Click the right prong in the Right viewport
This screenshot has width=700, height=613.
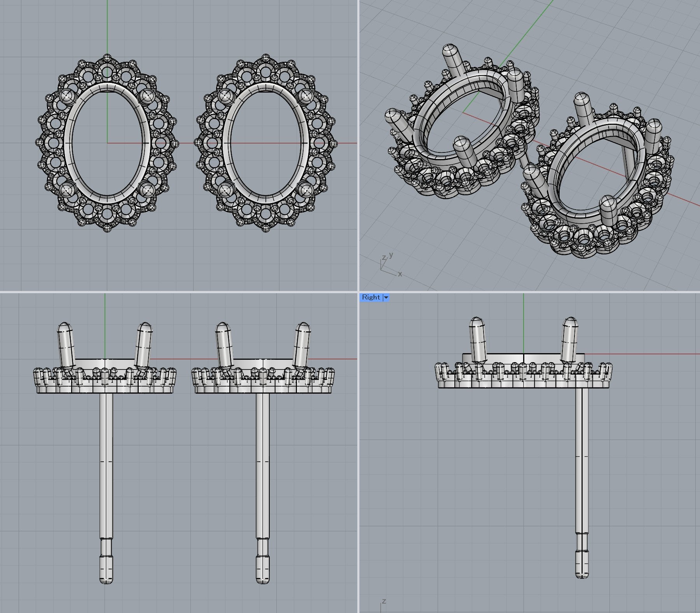point(570,338)
